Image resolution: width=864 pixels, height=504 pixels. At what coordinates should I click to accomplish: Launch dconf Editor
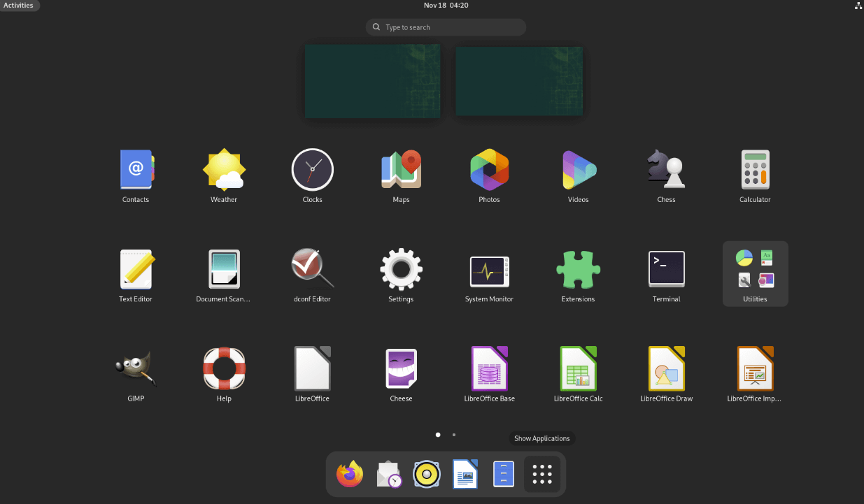click(x=312, y=269)
